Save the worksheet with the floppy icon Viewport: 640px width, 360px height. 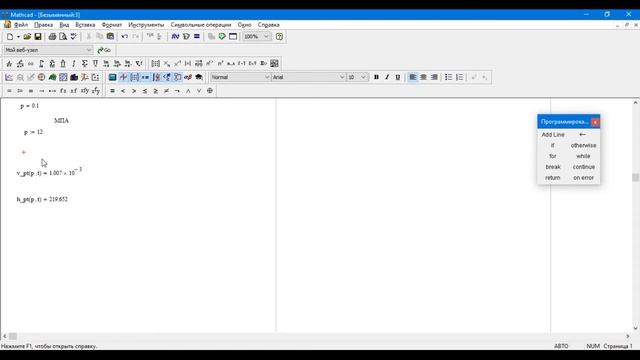click(38, 37)
